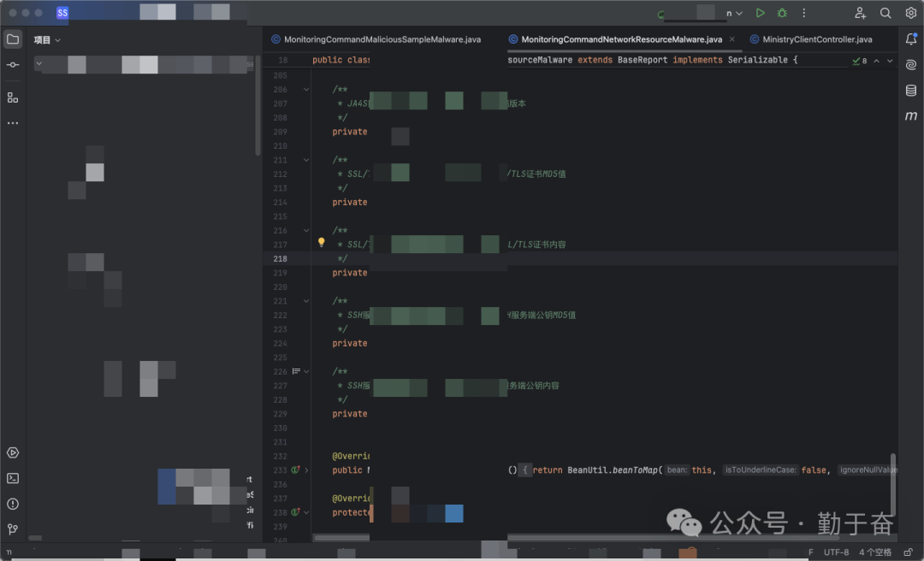Go to previous highlighted problem arrow
The width and height of the screenshot is (924, 561).
[x=877, y=61]
